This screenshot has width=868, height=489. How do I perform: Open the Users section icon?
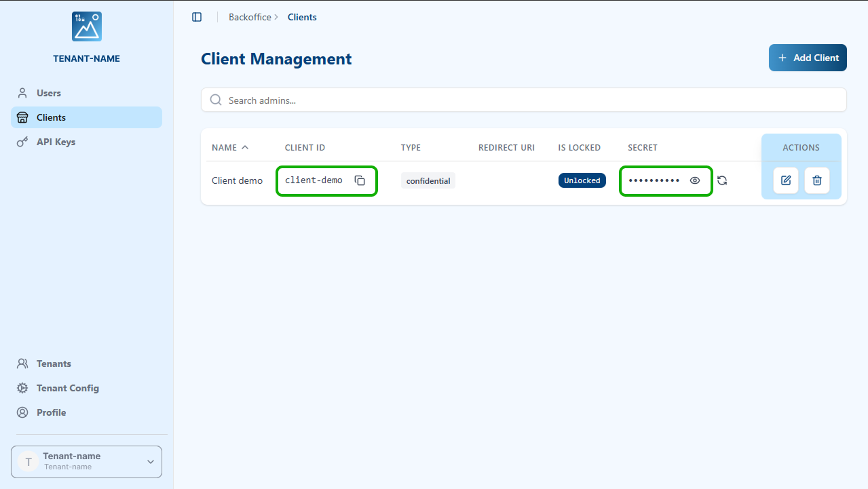pos(24,93)
